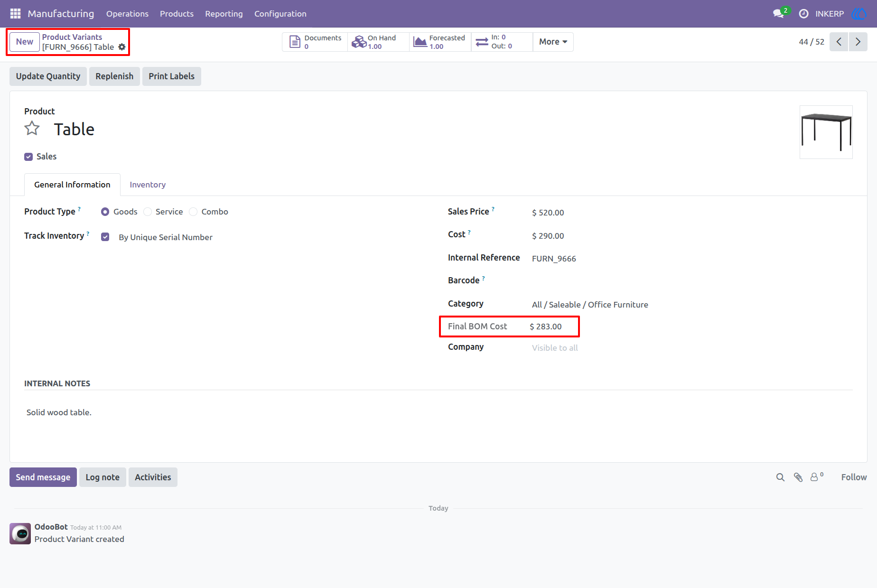This screenshot has width=877, height=588.
Task: Show followers icon in chatter
Action: (x=817, y=477)
